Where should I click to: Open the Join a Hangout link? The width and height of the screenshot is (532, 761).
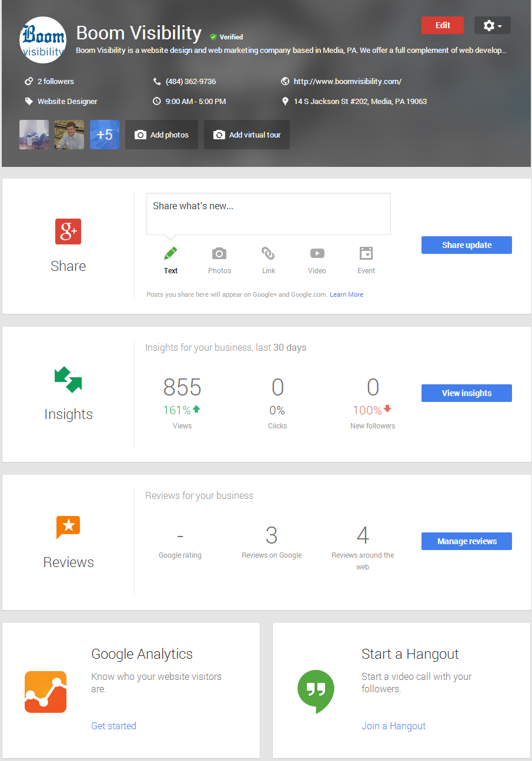[x=394, y=726]
